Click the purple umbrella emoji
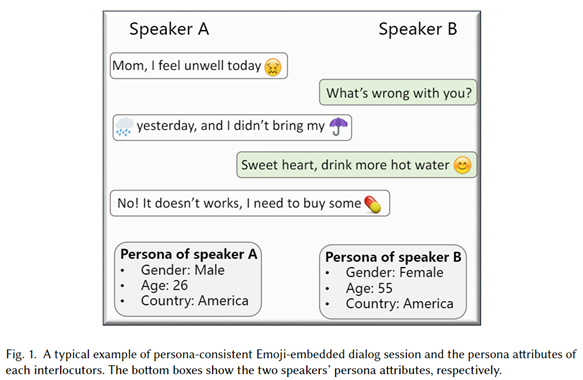 click(338, 126)
